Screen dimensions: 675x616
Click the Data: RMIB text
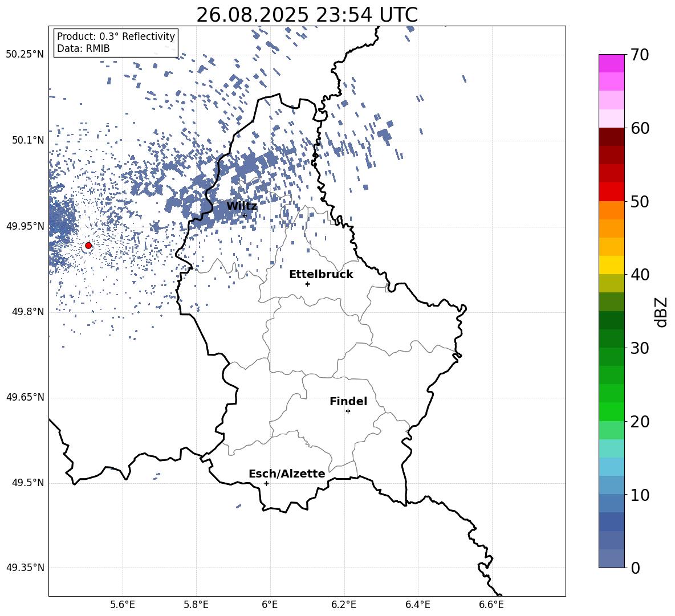point(83,48)
